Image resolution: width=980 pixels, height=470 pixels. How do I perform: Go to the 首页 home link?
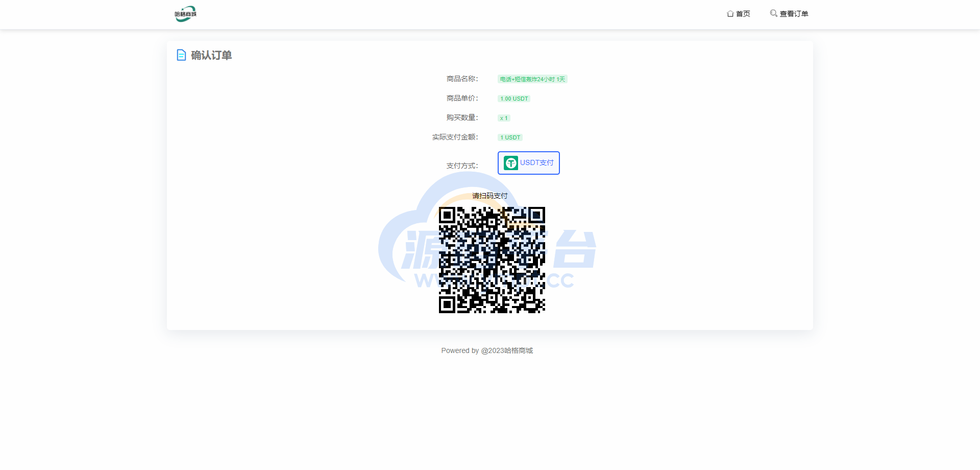point(739,14)
